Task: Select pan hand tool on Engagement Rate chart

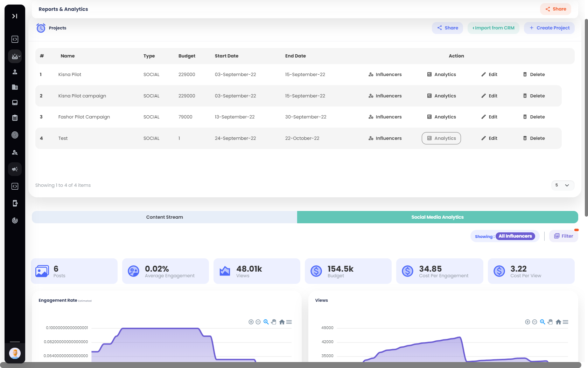Action: point(274,322)
